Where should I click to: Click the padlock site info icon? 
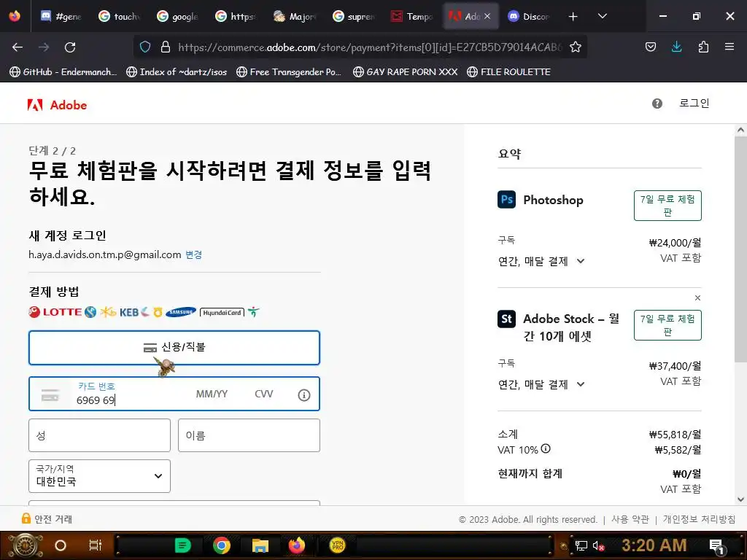point(166,47)
